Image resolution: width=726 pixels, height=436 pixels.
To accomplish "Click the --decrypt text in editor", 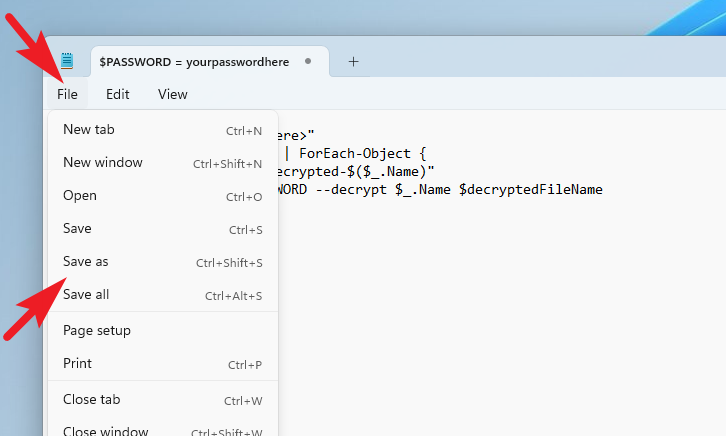I will point(351,190).
